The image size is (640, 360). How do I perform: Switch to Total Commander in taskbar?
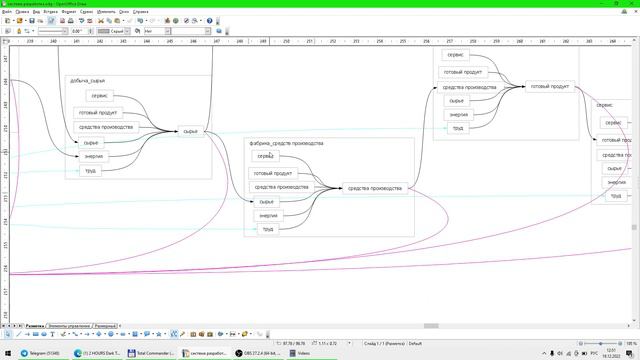pyautogui.click(x=151, y=353)
